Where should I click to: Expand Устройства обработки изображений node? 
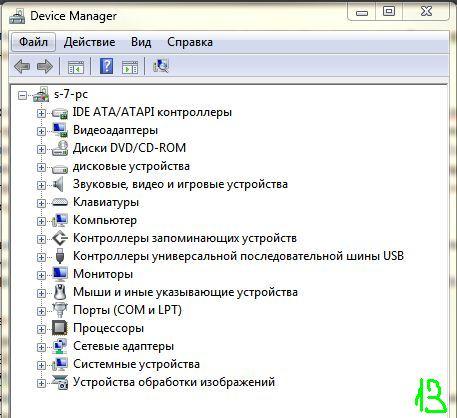click(41, 383)
